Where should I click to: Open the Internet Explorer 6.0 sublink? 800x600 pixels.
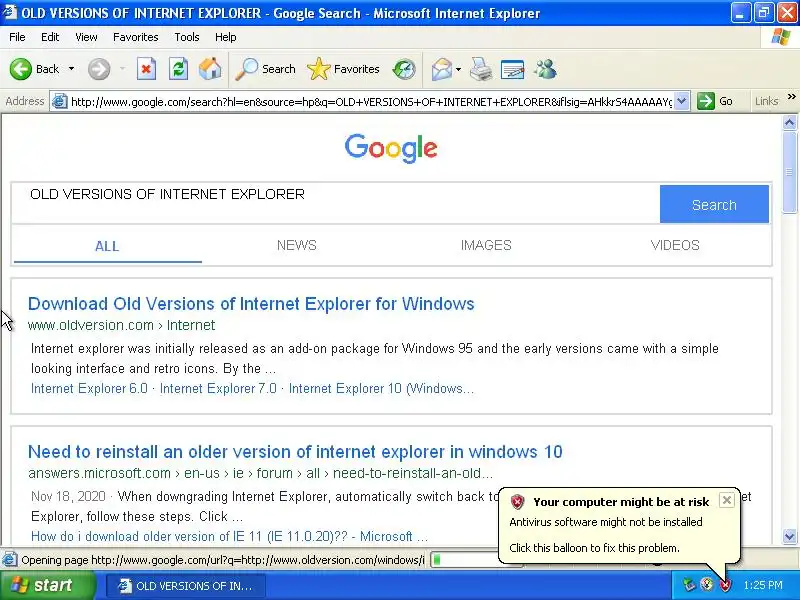coord(89,389)
